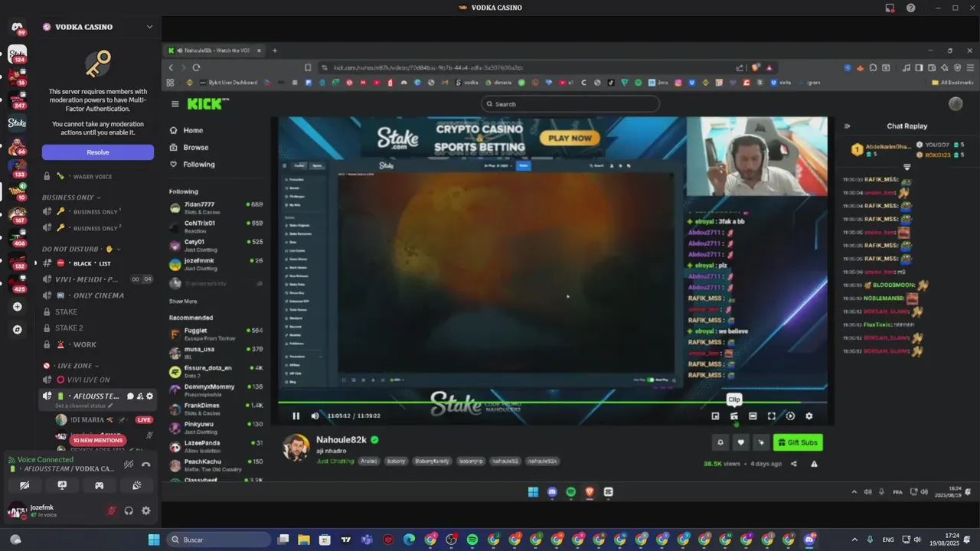
Task: Click Stake PLAY NOW banner button
Action: click(x=570, y=138)
